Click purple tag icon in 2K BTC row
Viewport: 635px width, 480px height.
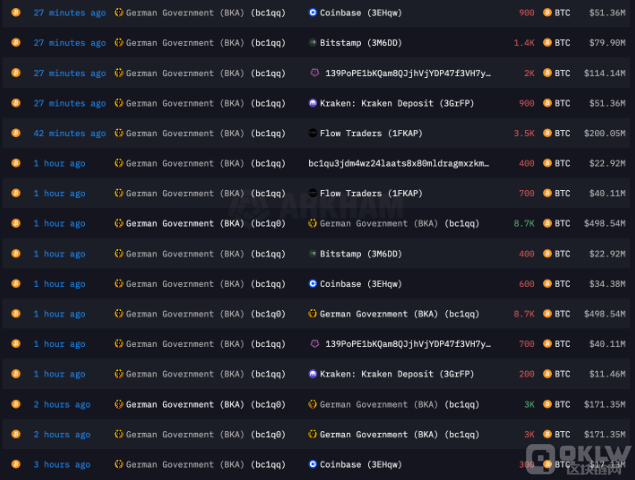pos(315,73)
